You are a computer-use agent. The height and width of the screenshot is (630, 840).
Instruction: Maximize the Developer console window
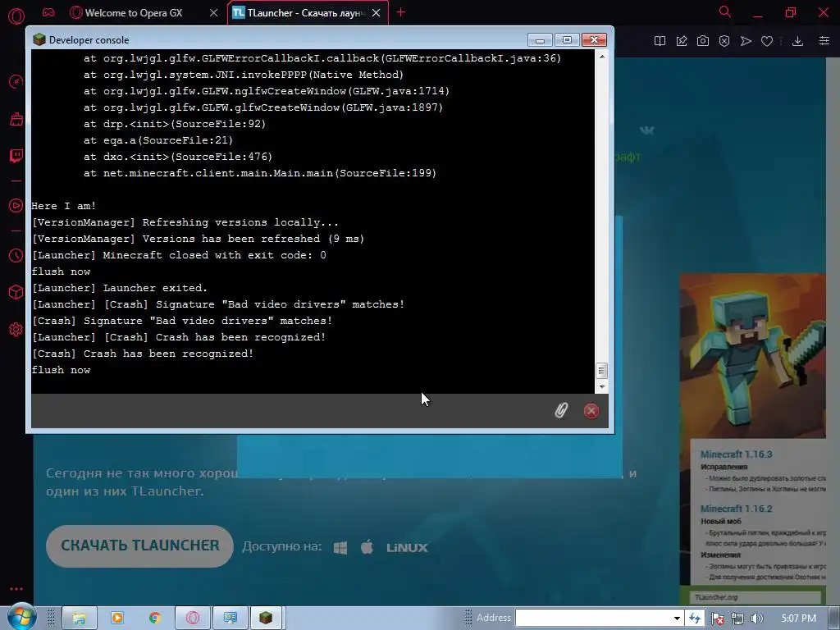[x=567, y=40]
